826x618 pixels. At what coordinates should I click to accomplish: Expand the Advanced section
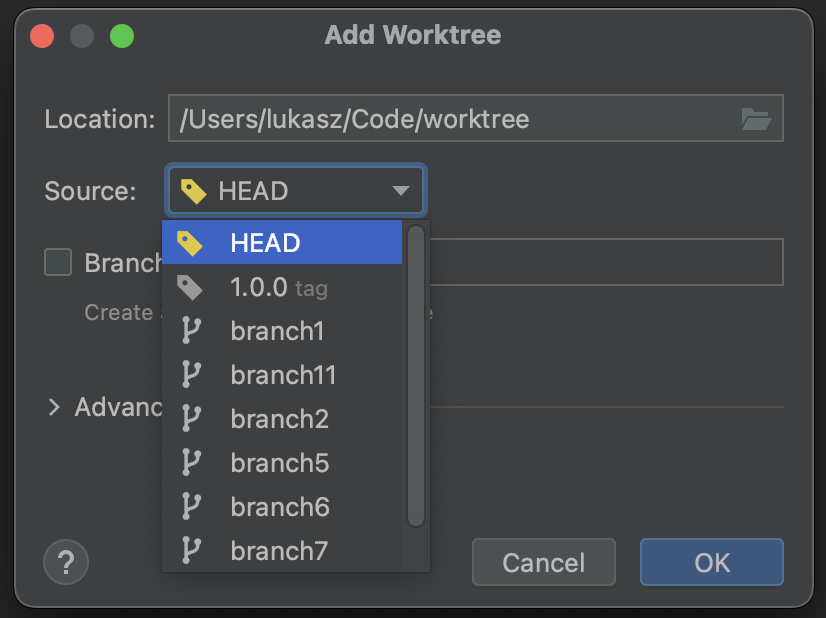55,407
